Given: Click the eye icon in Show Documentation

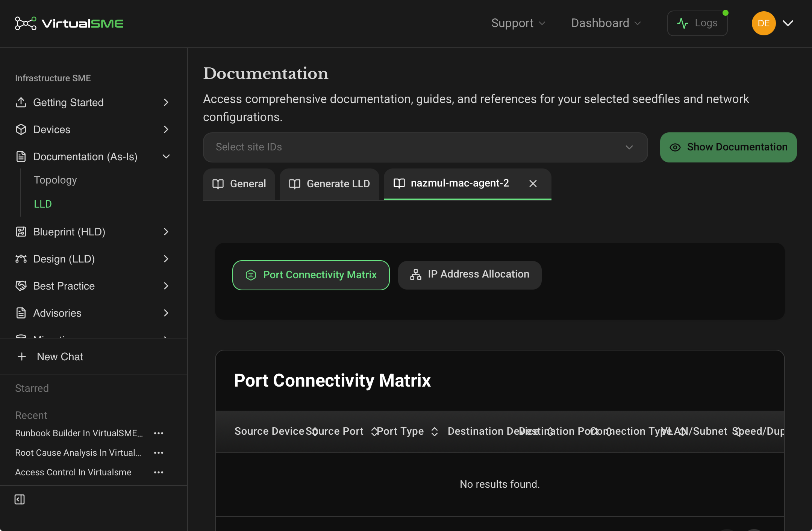Looking at the screenshot, I should click(675, 147).
